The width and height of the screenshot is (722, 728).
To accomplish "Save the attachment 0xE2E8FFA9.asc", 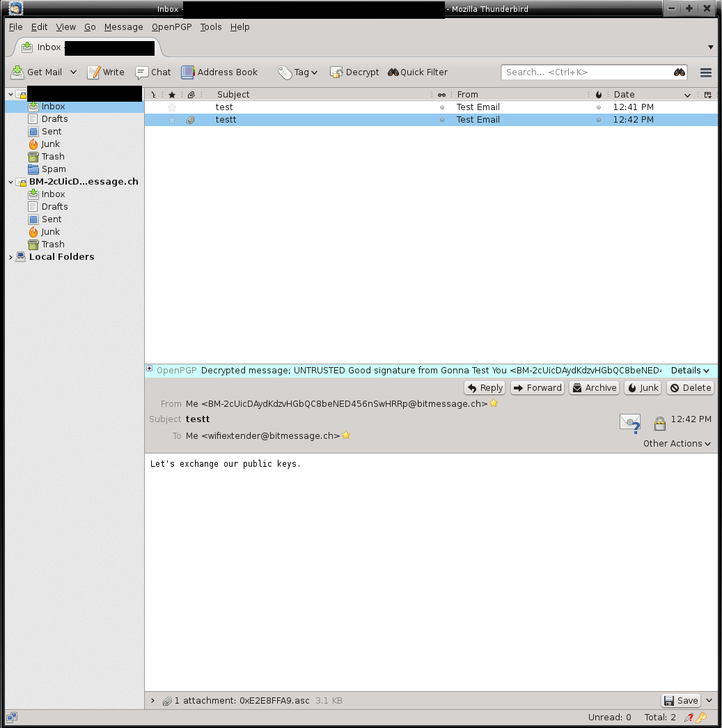I will coord(681,700).
